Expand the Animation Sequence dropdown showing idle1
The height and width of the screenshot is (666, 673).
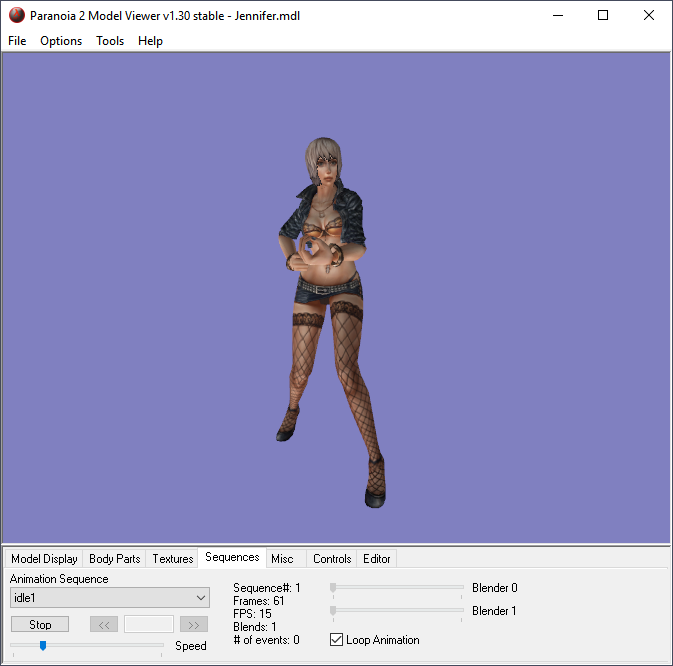click(110, 598)
